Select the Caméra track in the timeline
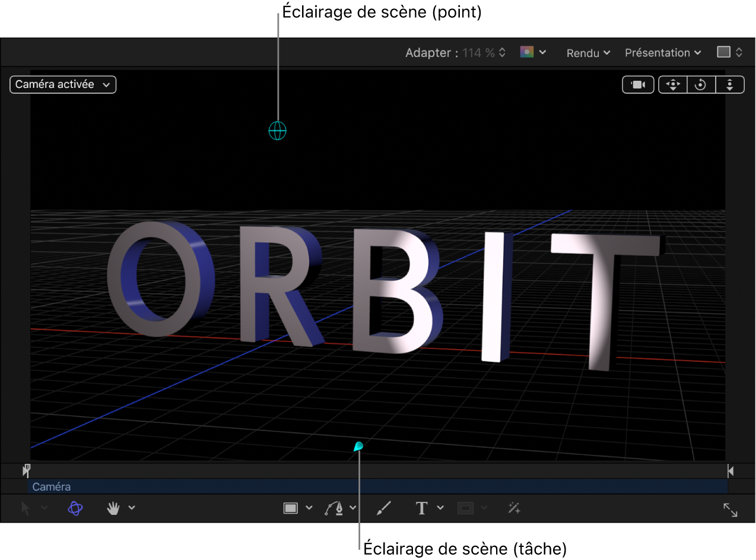The height and width of the screenshot is (560, 756). [x=52, y=486]
